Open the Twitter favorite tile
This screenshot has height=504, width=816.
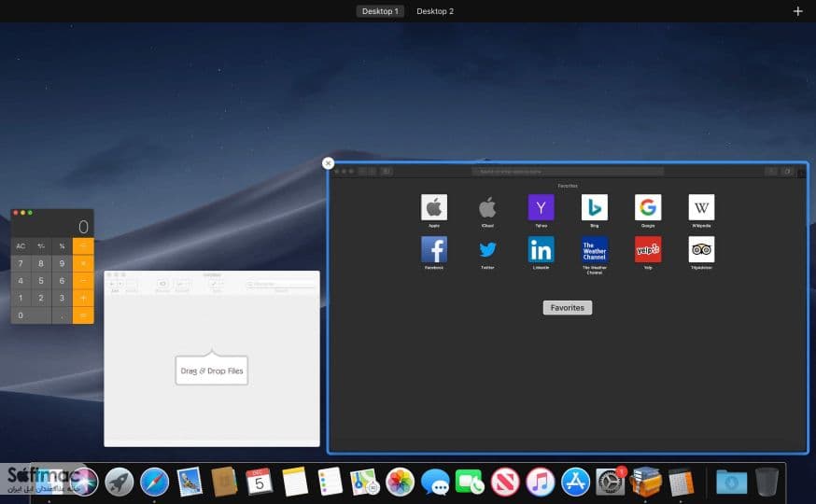click(487, 249)
